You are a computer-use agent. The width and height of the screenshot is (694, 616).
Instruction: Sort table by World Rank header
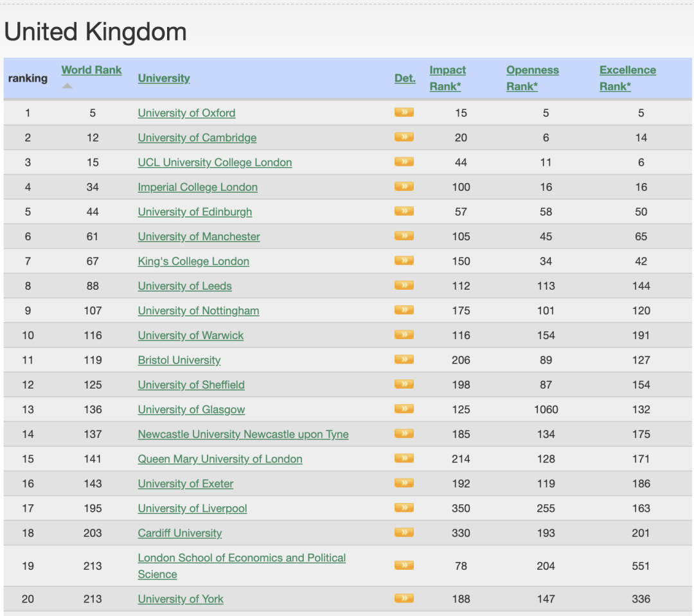point(91,70)
